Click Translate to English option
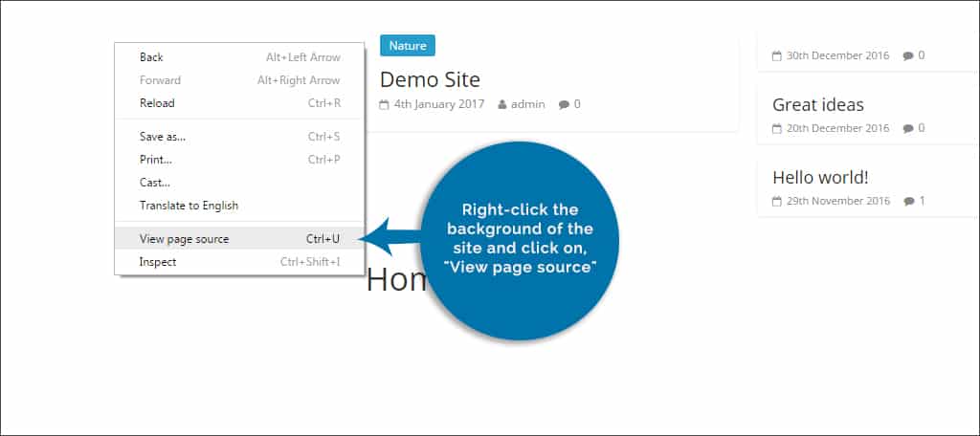 point(238,206)
